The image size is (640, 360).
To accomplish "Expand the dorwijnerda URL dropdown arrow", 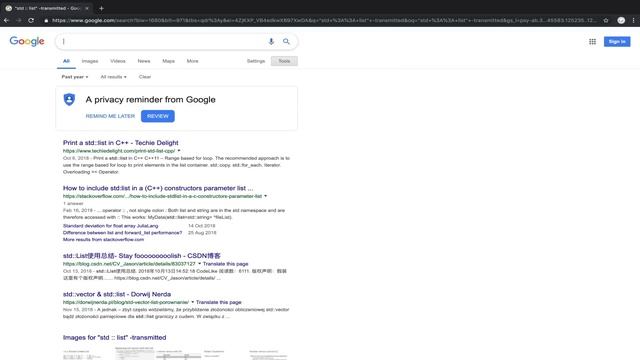I will 193,302.
